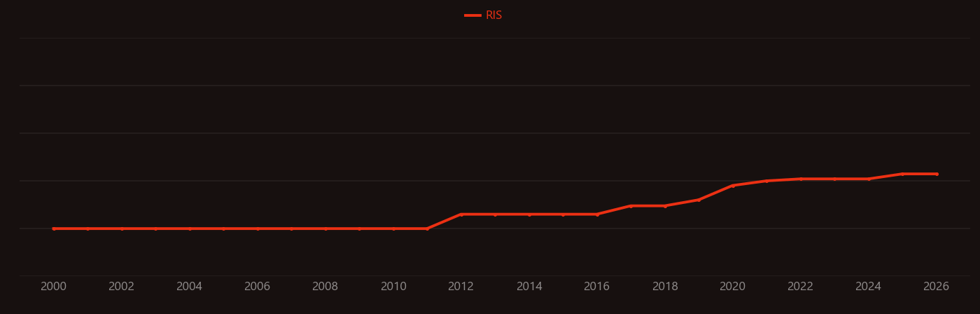This screenshot has height=314, width=980.
Task: Click the 2006 x-axis label
Action: coord(258,287)
